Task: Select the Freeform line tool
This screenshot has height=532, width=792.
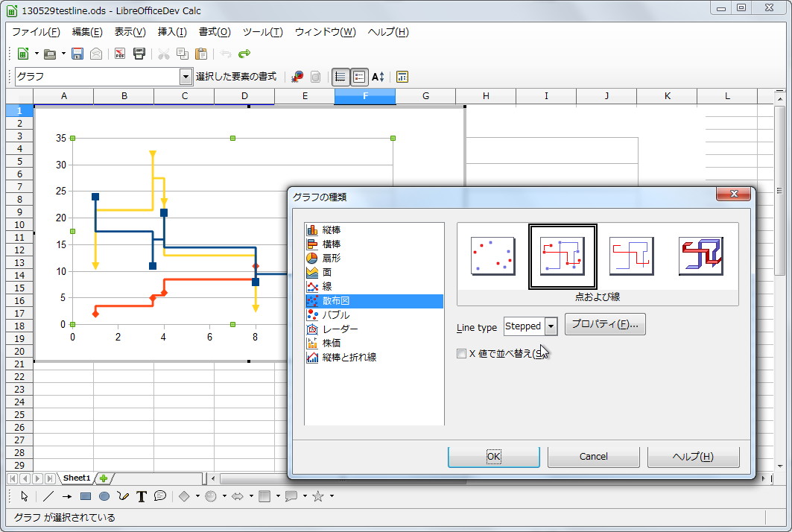Action: click(123, 496)
